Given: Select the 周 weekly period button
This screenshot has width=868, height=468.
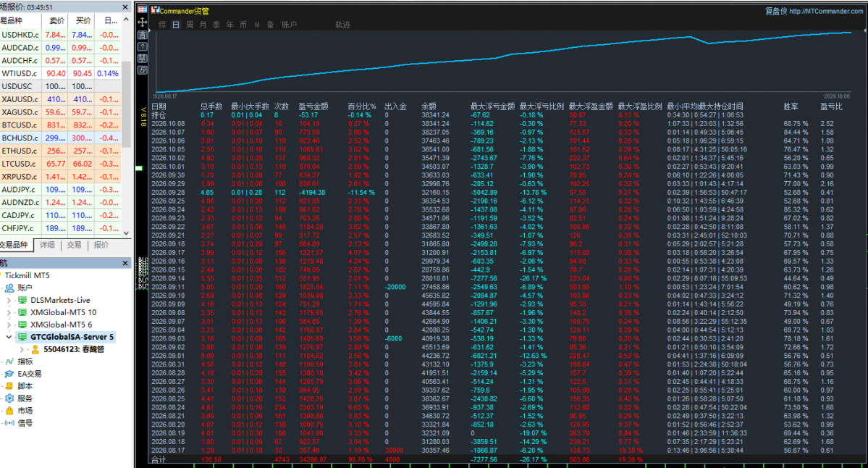Looking at the screenshot, I should click(x=190, y=25).
